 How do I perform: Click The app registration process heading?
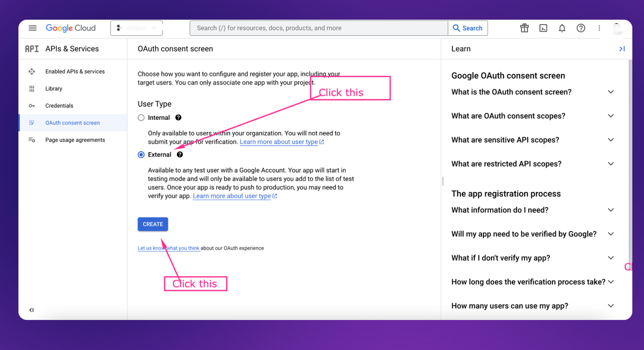(506, 194)
